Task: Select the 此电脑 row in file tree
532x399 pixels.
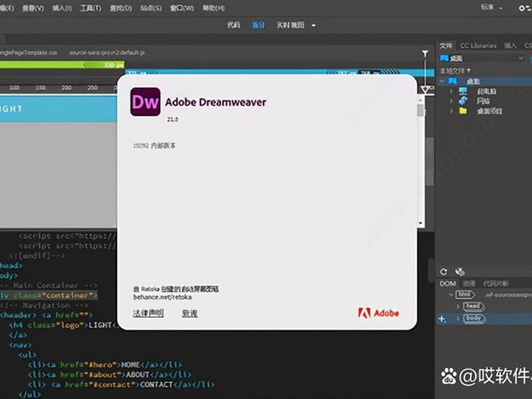Action: tap(485, 91)
